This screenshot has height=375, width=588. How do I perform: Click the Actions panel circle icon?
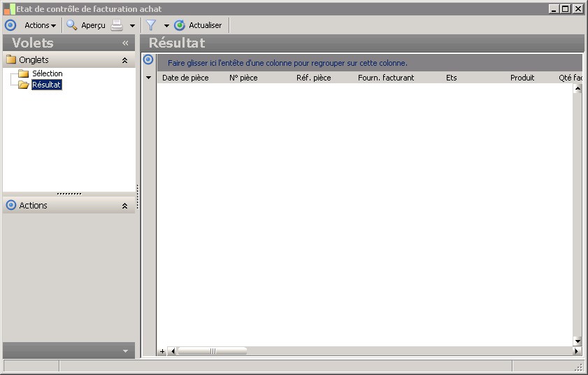[x=11, y=205]
